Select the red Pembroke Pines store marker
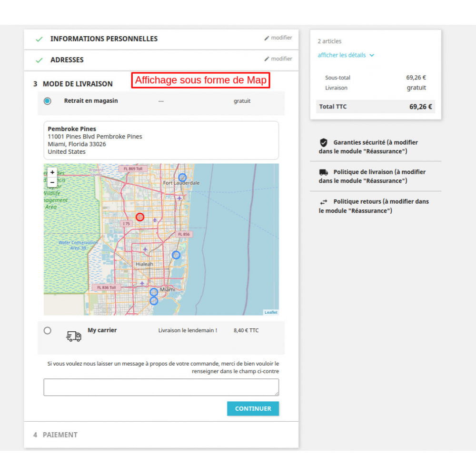 139,217
